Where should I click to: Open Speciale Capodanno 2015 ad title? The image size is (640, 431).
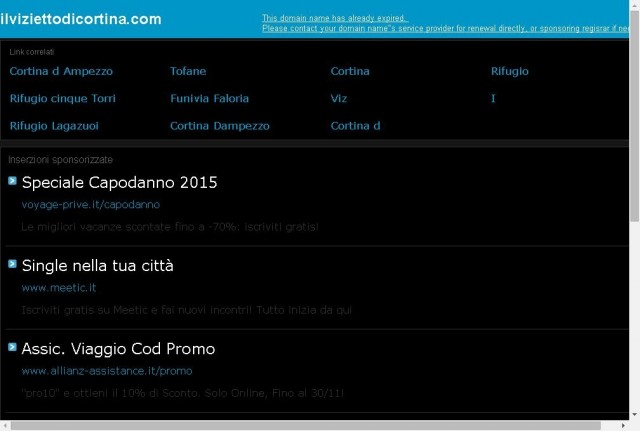[120, 182]
